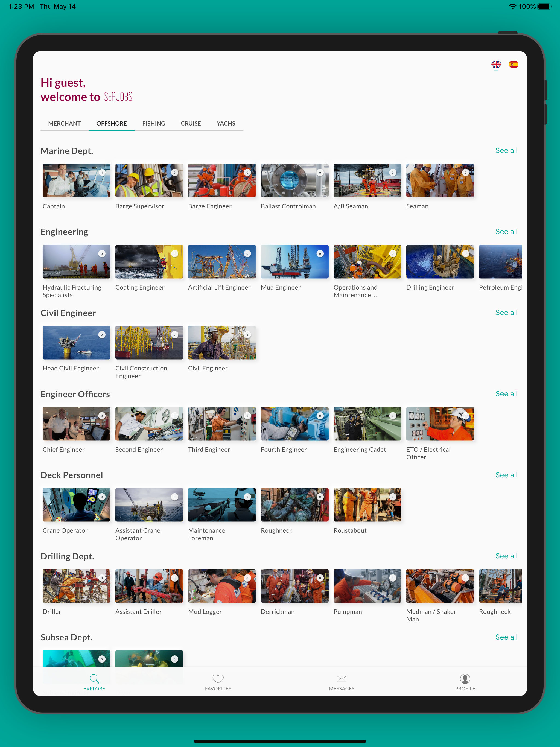See all Deck Personnel jobs

pos(506,475)
